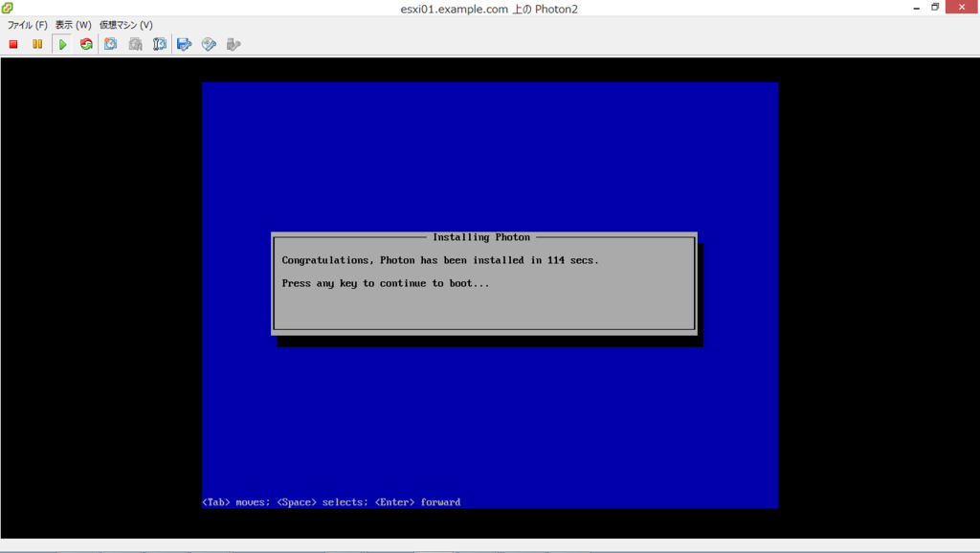The image size is (980, 553).
Task: Click the floppy disk device connection icon
Action: pos(185,44)
